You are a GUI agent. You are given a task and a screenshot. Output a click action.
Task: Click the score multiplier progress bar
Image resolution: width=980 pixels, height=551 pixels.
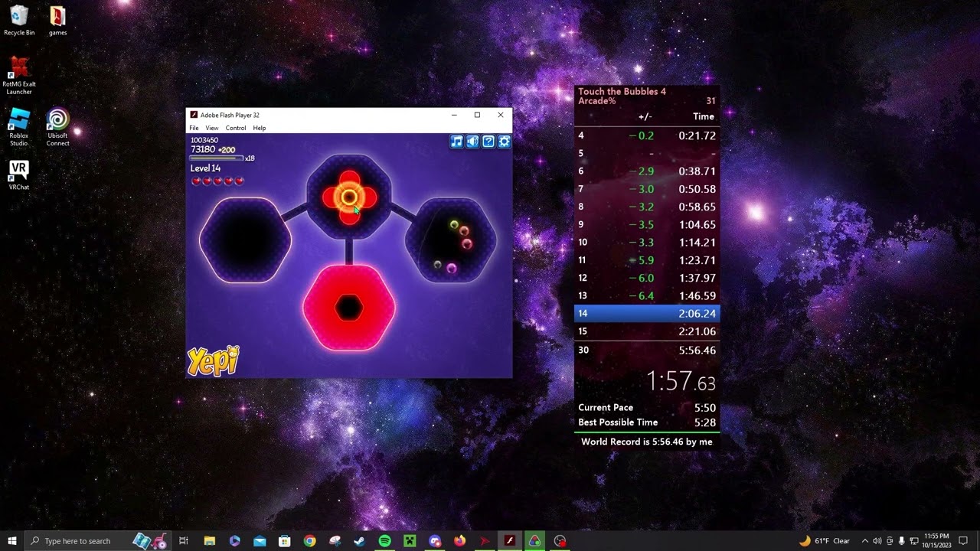(x=217, y=158)
